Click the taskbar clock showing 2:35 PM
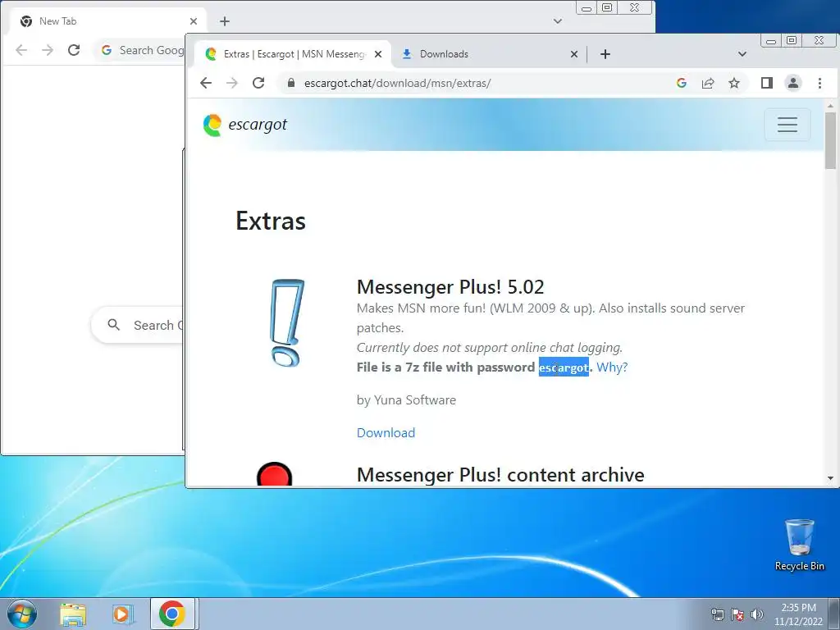 point(798,614)
